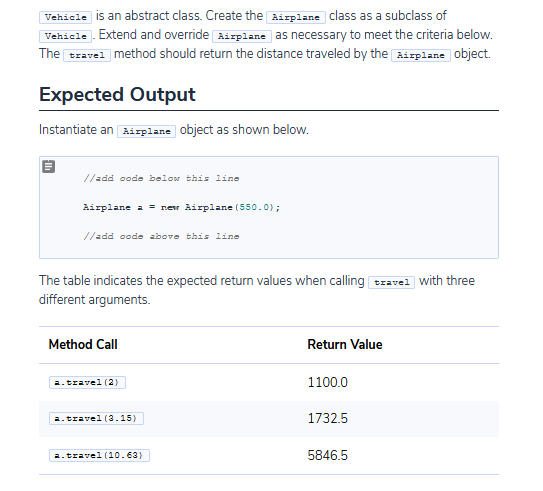Click the Method Call column header
The width and height of the screenshot is (543, 491).
83,345
